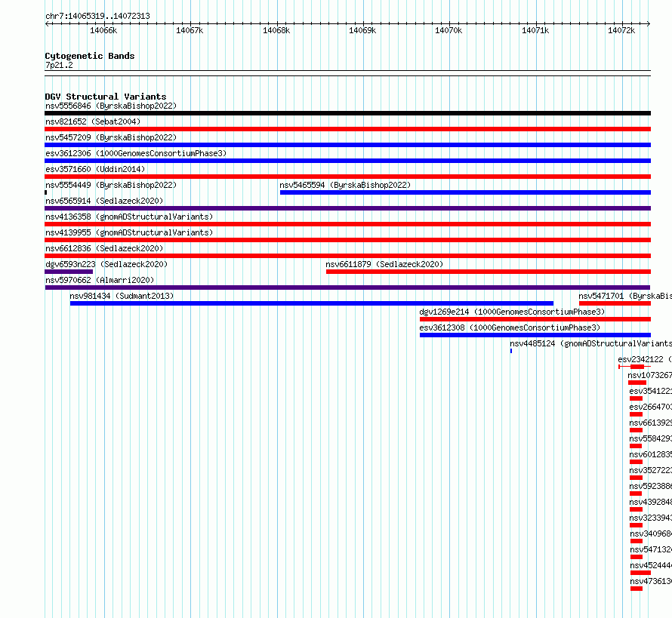This screenshot has width=672, height=618.
Task: Open the nsv473613 variant label
Action: point(651,581)
